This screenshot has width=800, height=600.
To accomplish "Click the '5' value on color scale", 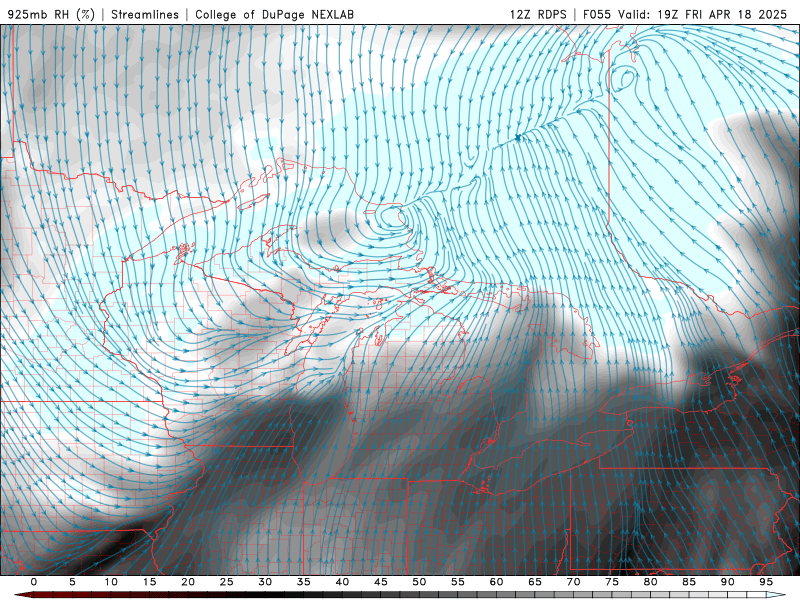I will [72, 582].
